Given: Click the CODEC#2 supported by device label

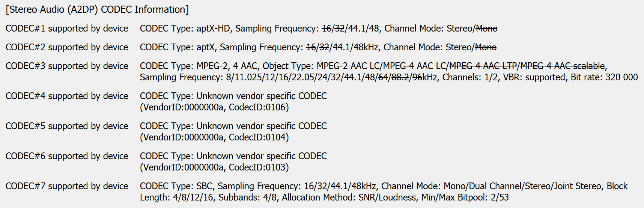Looking at the screenshot, I should tap(67, 47).
